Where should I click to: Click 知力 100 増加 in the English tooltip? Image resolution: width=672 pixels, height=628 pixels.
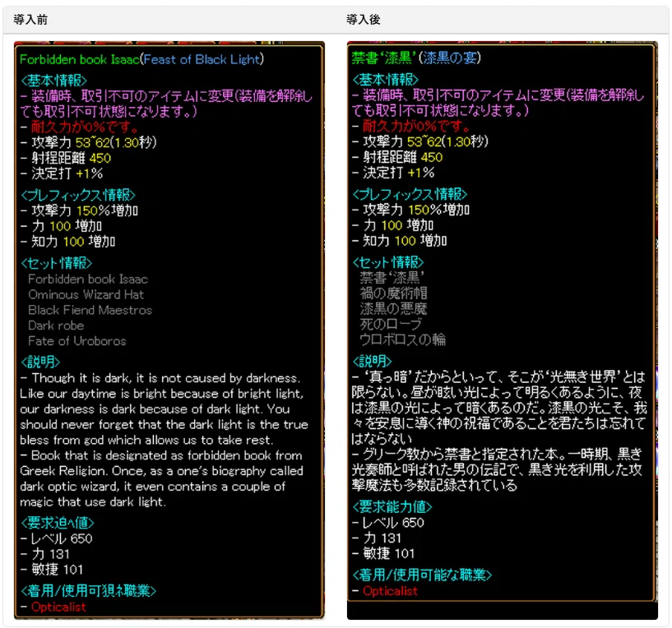point(68,242)
